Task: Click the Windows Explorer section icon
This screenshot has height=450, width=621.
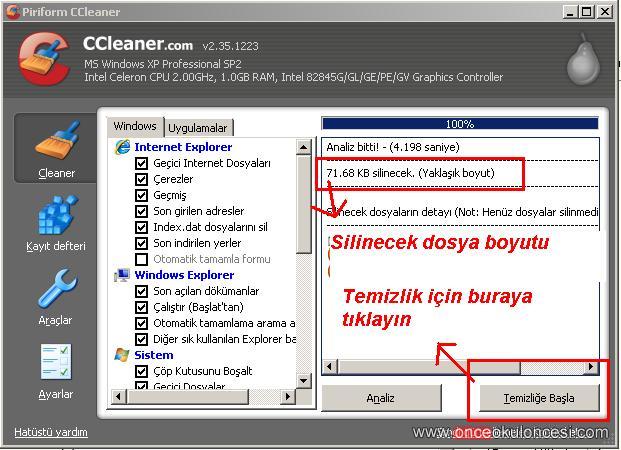Action: [123, 275]
